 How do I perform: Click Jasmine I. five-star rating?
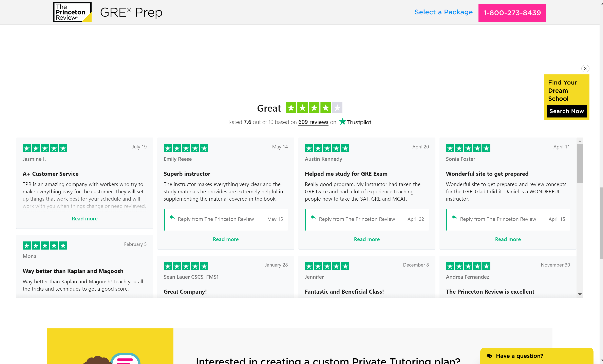pos(45,148)
